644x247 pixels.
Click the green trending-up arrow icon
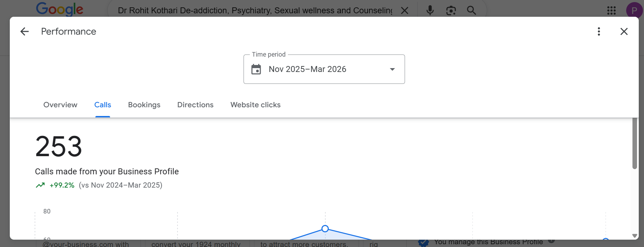click(40, 185)
